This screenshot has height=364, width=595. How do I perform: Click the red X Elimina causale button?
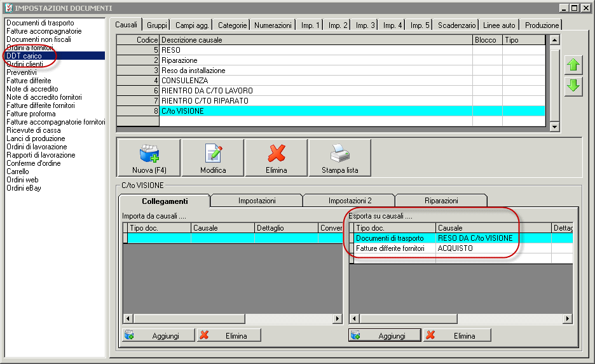click(x=277, y=158)
